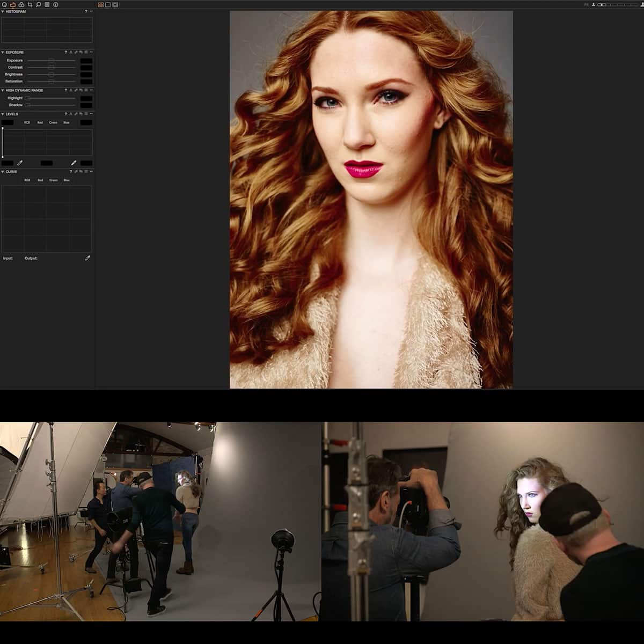The height and width of the screenshot is (644, 644).
Task: Click the Curve panel eyedropper picker
Action: click(87, 258)
